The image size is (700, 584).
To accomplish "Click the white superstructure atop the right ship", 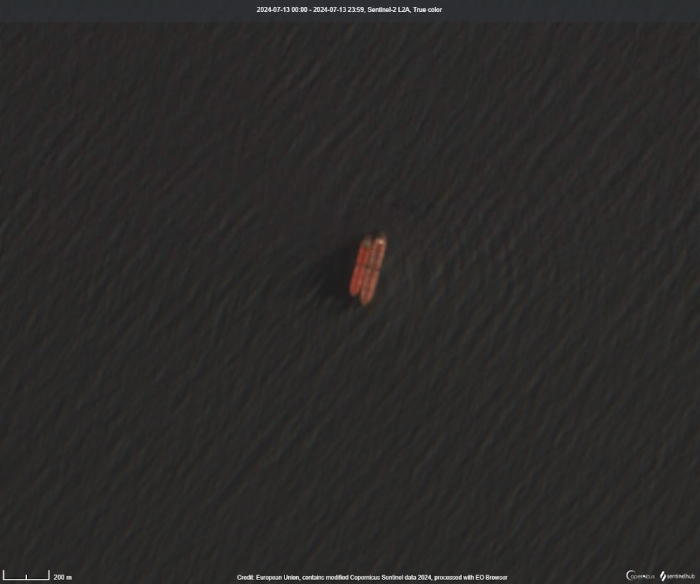I will point(381,241).
